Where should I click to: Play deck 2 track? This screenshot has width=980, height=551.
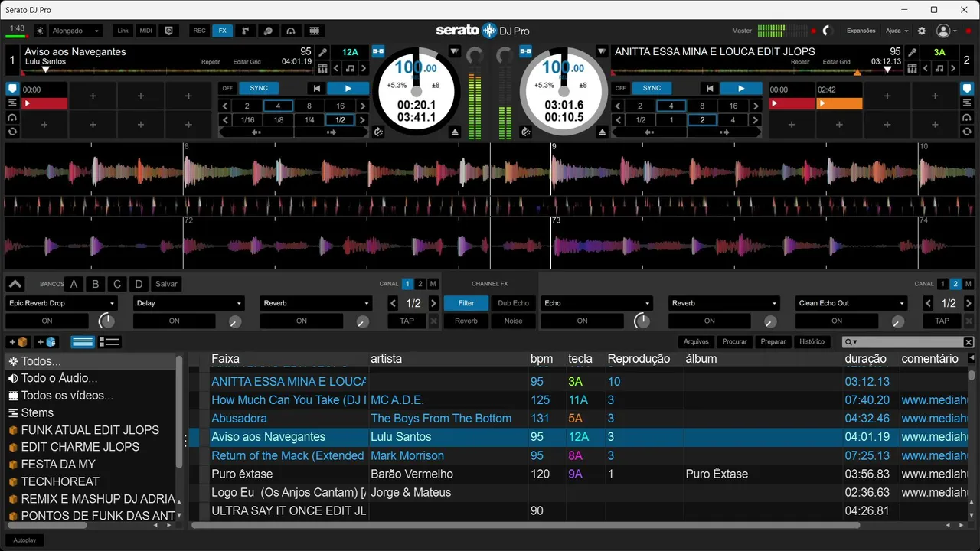tap(741, 88)
